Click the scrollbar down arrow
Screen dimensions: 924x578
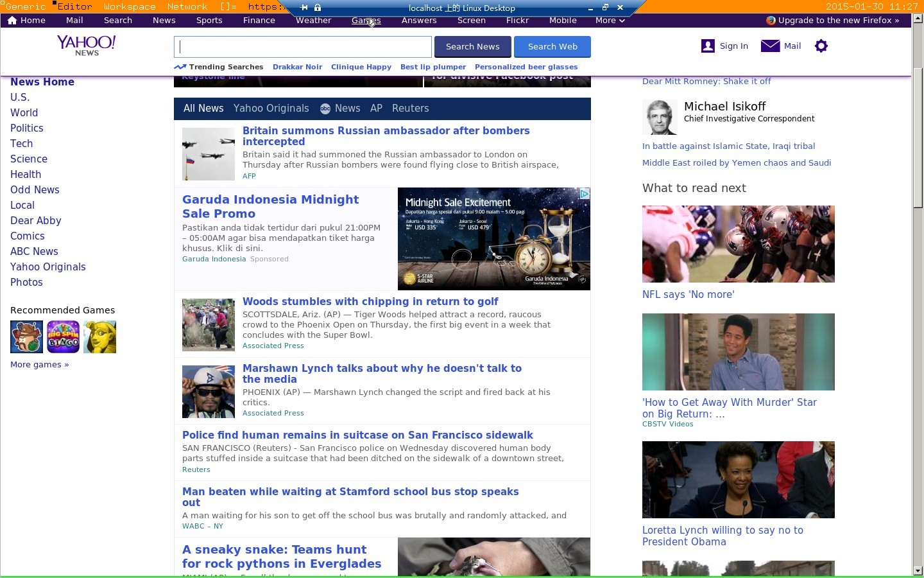click(x=918, y=570)
